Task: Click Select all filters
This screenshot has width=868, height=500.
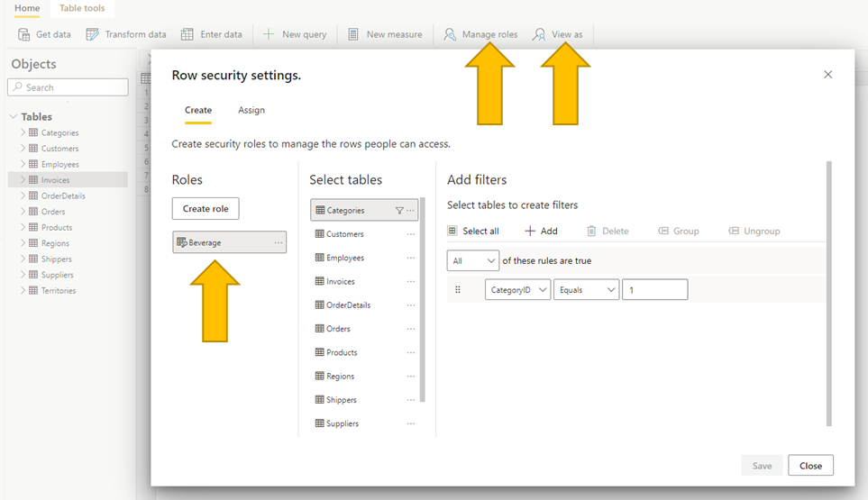Action: click(x=473, y=231)
